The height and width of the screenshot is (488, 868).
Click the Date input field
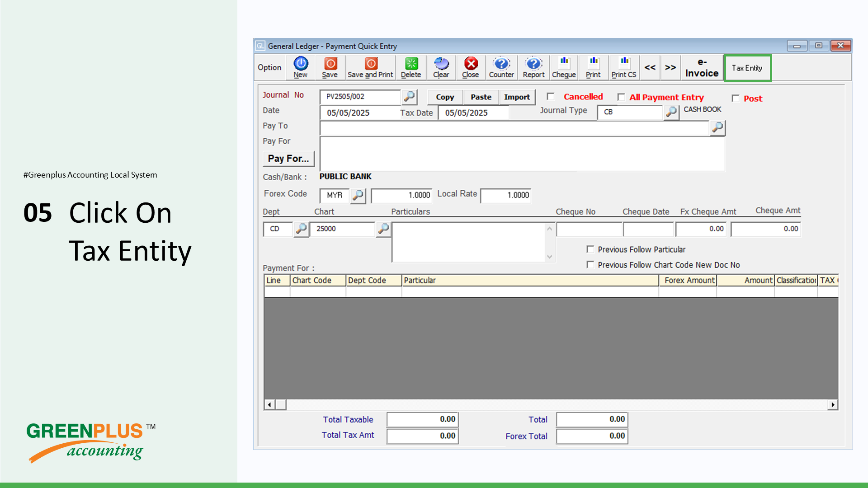(359, 113)
